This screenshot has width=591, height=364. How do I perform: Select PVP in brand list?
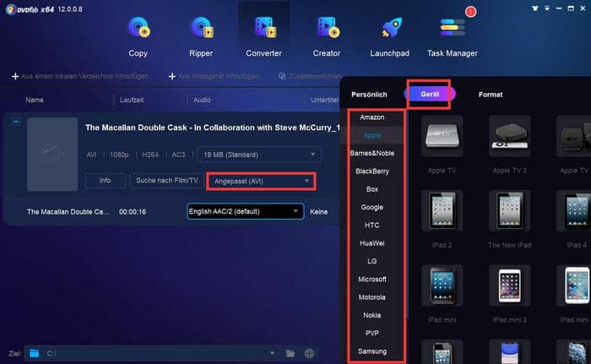(x=372, y=333)
